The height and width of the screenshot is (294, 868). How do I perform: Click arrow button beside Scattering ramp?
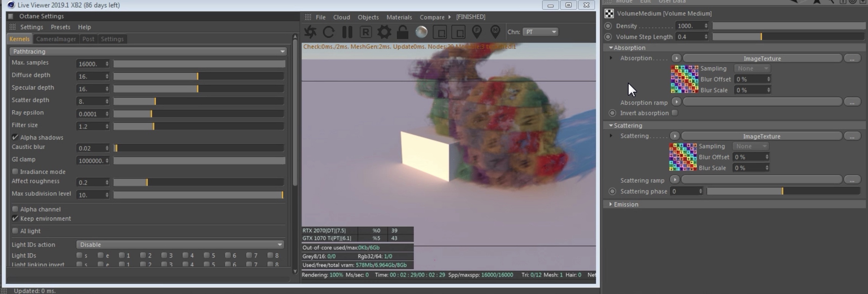(675, 180)
